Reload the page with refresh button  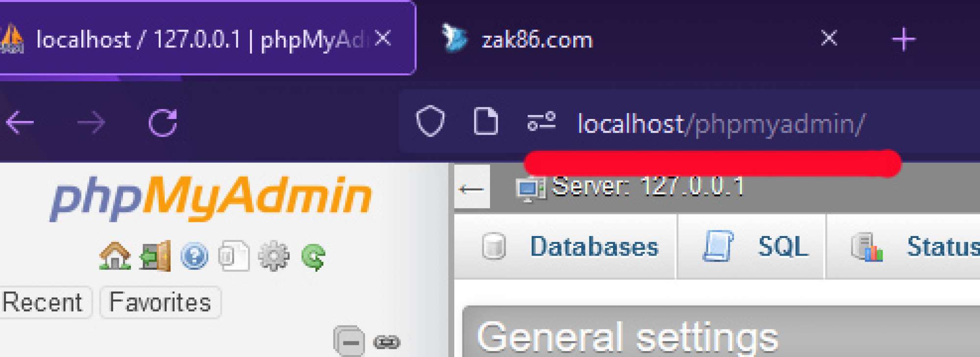(x=163, y=122)
